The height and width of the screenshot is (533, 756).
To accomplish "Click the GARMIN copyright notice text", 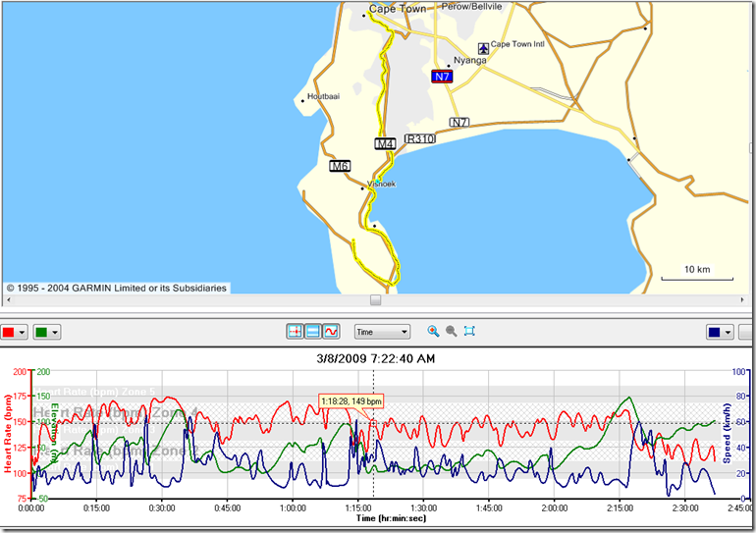I will 116,289.
